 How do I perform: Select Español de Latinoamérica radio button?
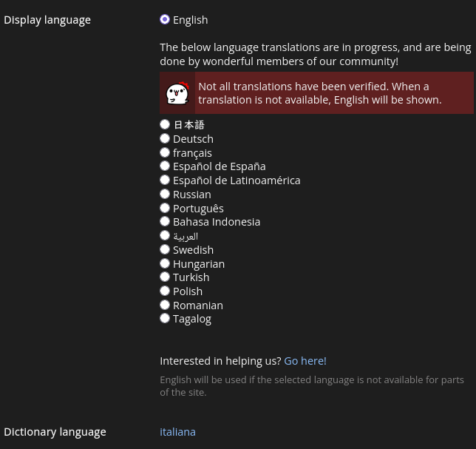point(165,180)
